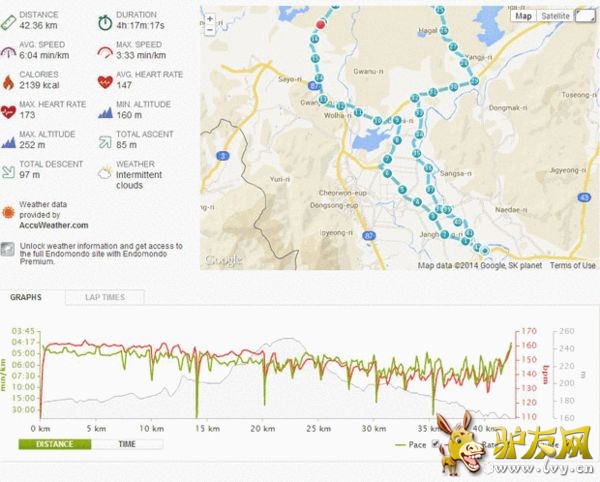The image size is (600, 482).
Task: Click the duration stopwatch icon
Action: 105,20
